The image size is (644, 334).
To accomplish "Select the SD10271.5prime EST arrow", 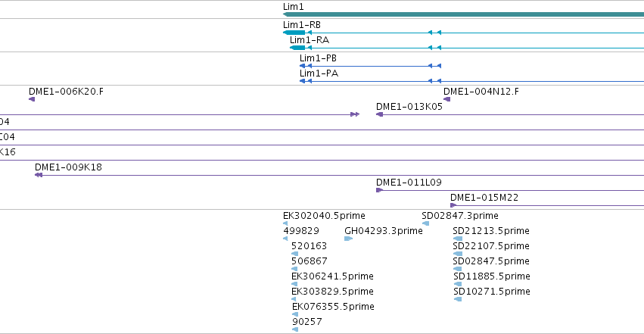I will click(458, 299).
